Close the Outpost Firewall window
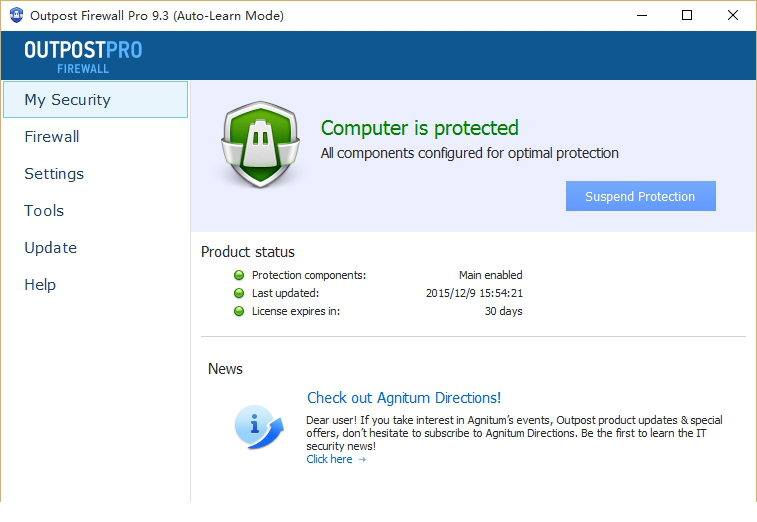The image size is (757, 522). click(733, 15)
